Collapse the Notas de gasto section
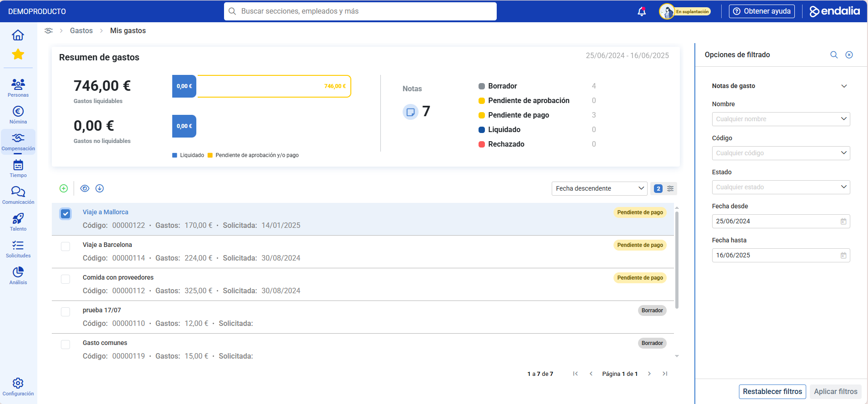This screenshot has width=868, height=404. point(844,86)
